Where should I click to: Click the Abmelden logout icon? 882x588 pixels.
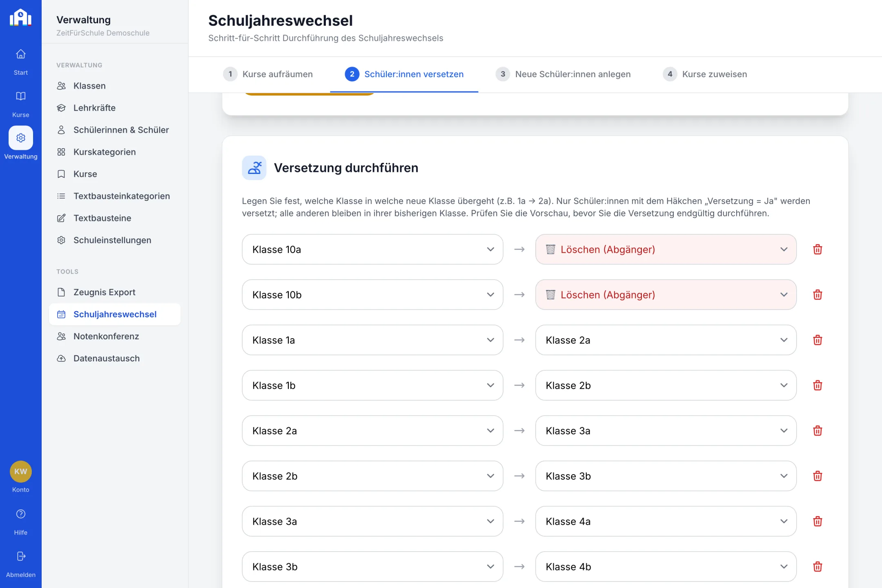[21, 556]
